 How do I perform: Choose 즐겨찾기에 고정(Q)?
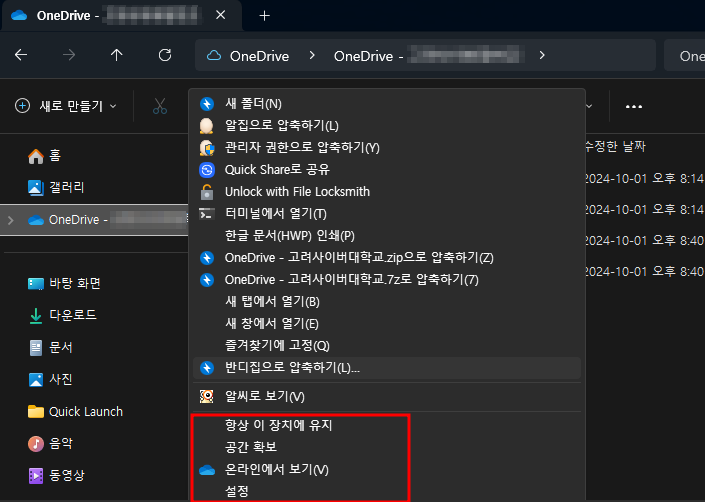click(x=387, y=346)
